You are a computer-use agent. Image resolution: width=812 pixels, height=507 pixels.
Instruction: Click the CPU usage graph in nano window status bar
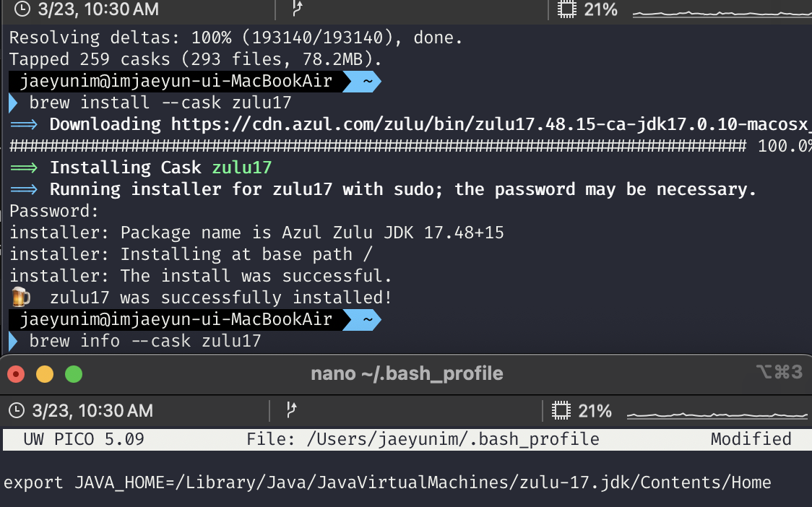click(717, 415)
